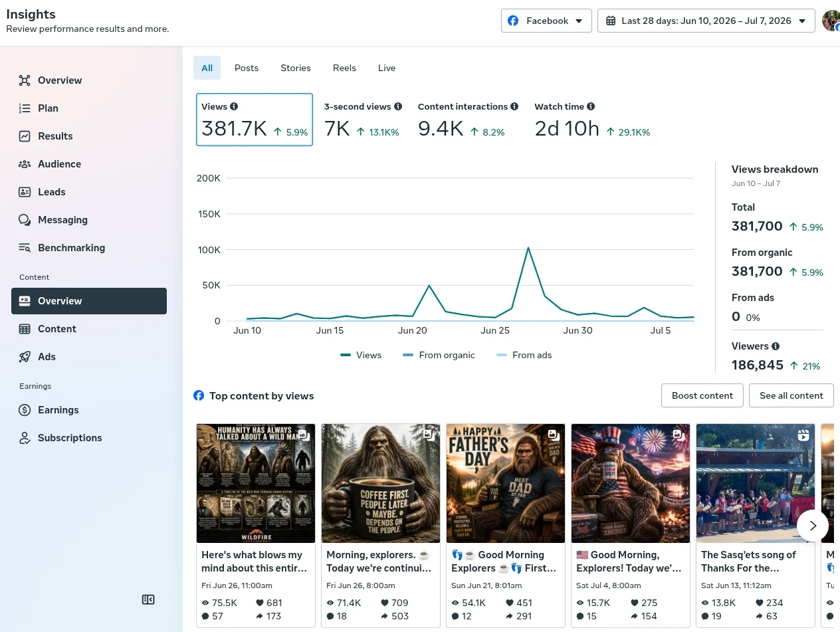Open the Earnings dollar icon
Viewport: 840px width, 632px height.
[x=25, y=410]
